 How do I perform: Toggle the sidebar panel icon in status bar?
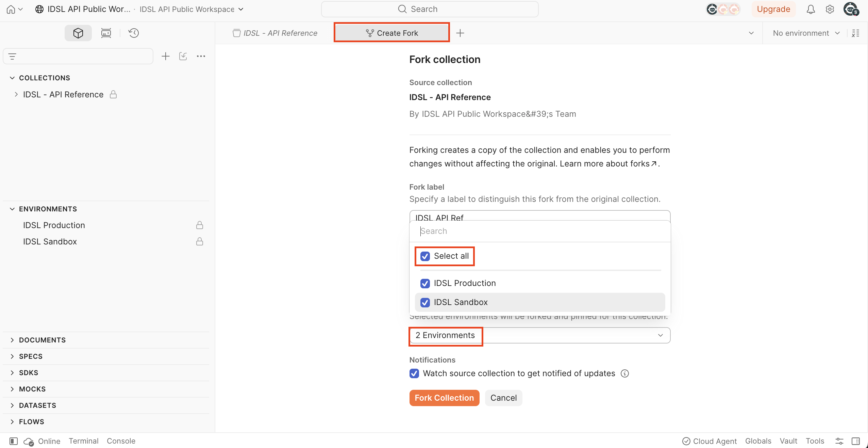pos(14,441)
